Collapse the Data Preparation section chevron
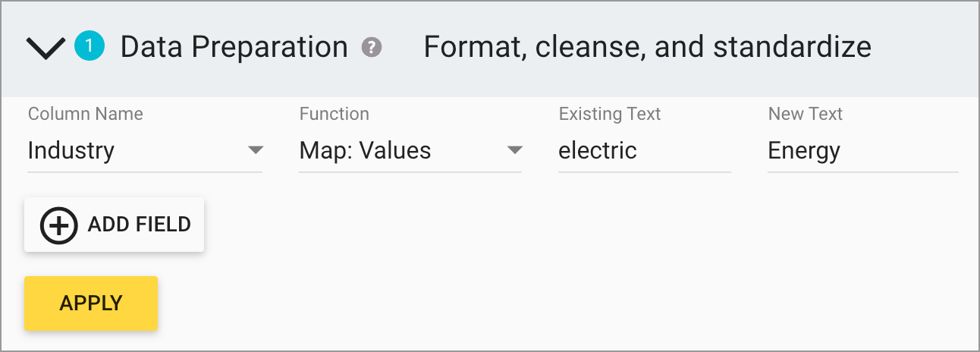The height and width of the screenshot is (352, 980). pyautogui.click(x=46, y=49)
